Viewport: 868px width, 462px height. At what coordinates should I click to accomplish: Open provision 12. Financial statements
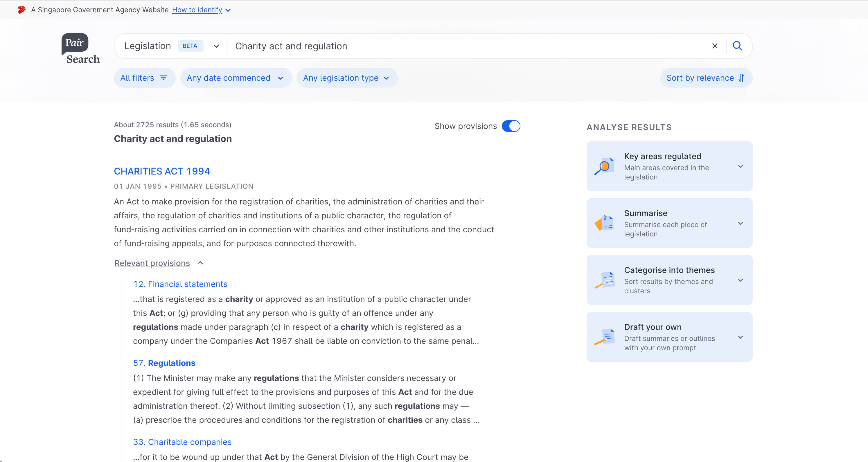(180, 284)
